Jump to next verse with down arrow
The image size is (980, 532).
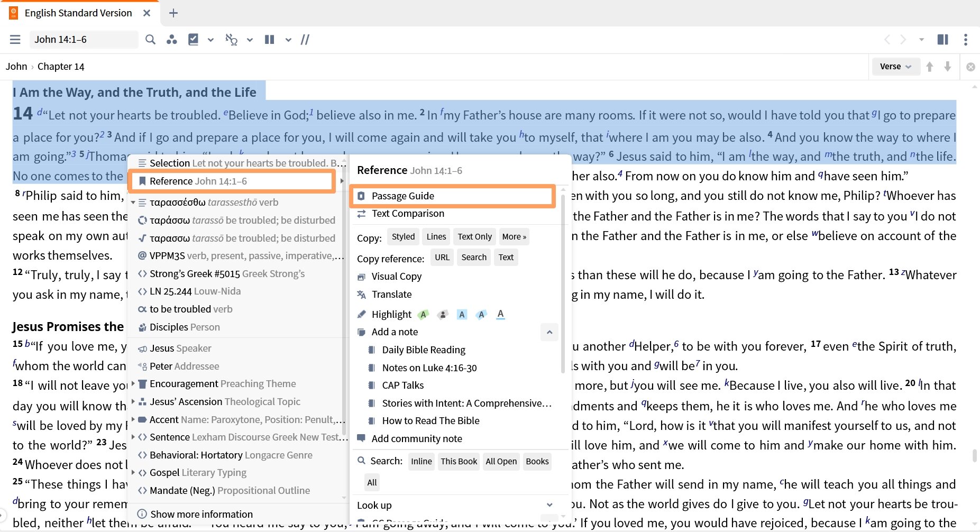point(948,67)
